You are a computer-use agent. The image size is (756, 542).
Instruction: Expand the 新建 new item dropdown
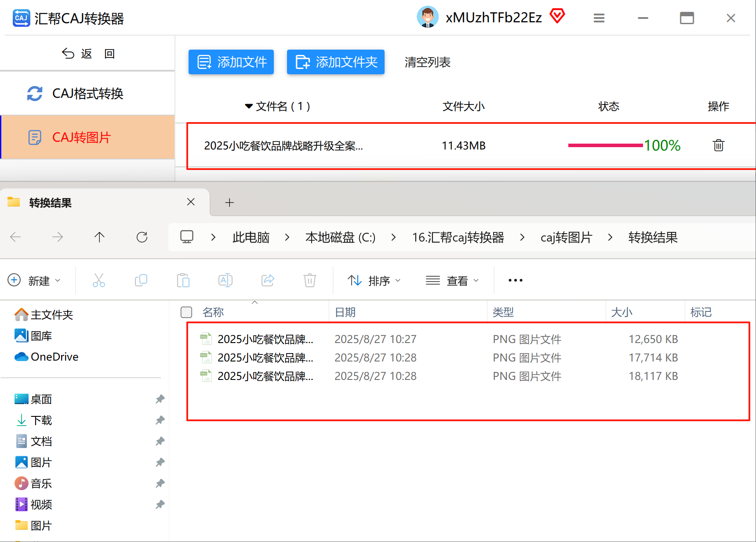pyautogui.click(x=34, y=281)
